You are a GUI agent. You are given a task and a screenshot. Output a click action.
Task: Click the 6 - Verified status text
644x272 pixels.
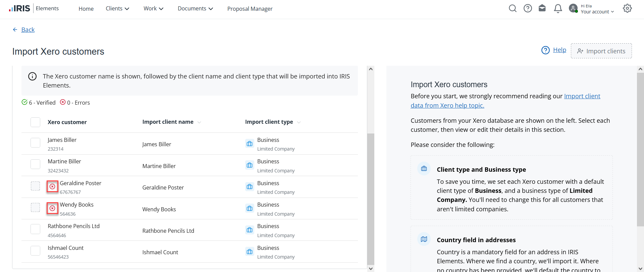pos(42,103)
